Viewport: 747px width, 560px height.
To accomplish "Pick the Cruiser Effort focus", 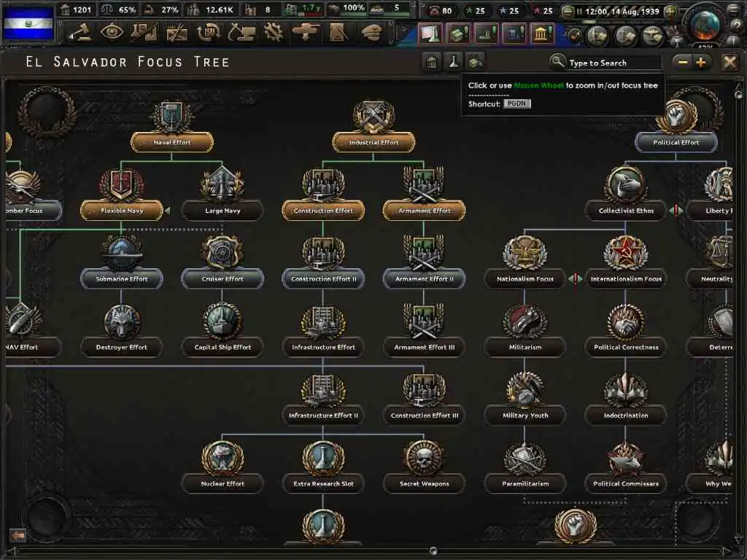I will [x=222, y=279].
